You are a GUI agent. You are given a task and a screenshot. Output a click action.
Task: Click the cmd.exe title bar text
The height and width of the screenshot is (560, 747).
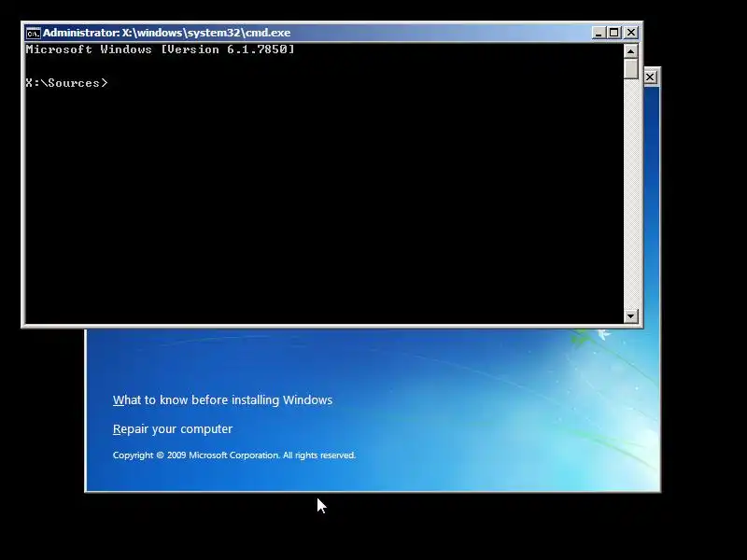pos(167,33)
